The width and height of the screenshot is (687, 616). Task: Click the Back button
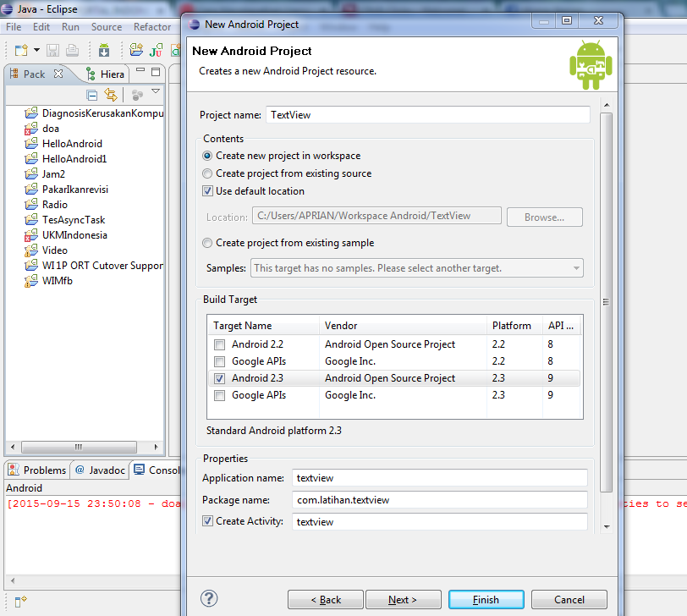coord(326,599)
